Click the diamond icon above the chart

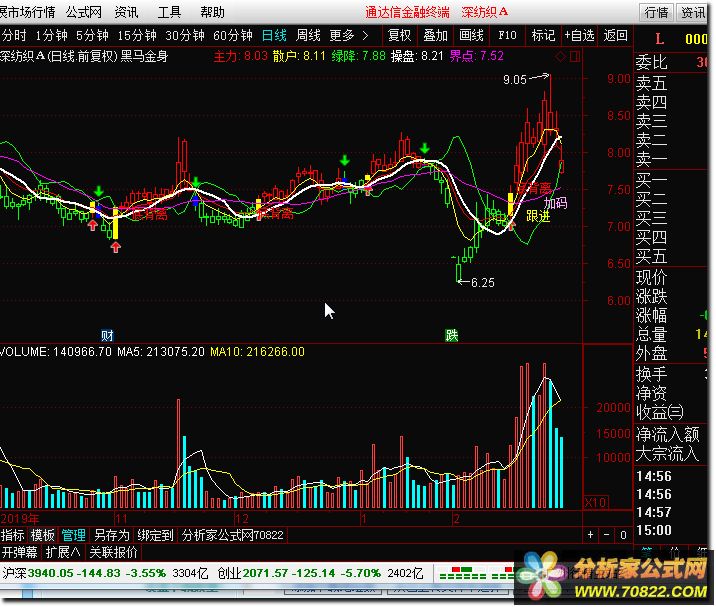click(x=560, y=56)
